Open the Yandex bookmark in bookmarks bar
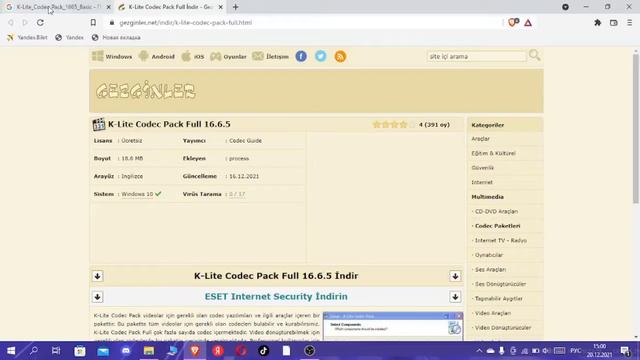This screenshot has height=360, width=640. (x=69, y=38)
